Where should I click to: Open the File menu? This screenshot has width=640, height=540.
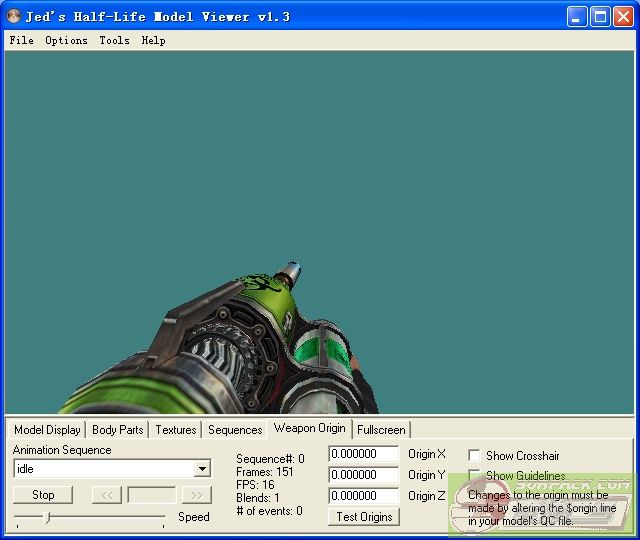(21, 40)
